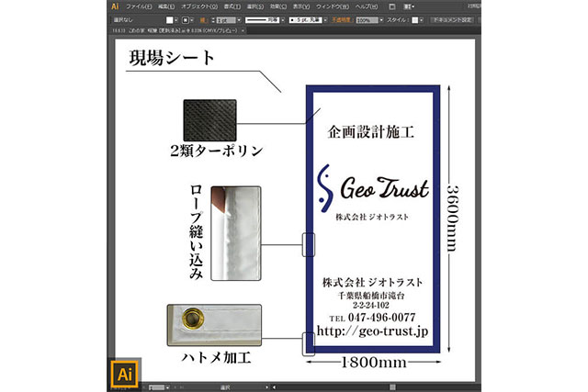The height and width of the screenshot is (392, 588).
Task: Select the 1800mm width dimension label
Action: (374, 363)
